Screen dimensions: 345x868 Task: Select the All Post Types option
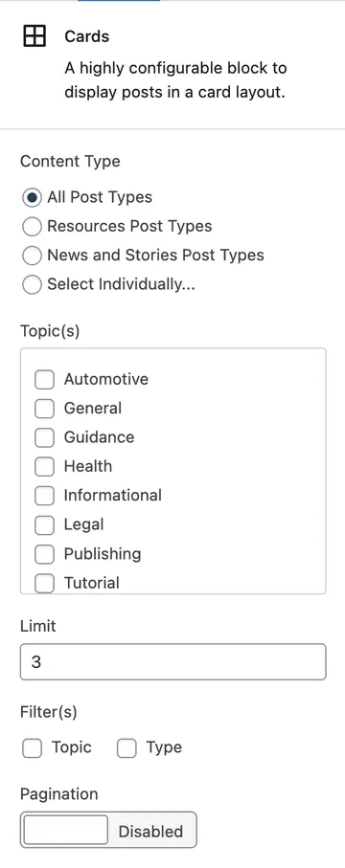pyautogui.click(x=33, y=197)
